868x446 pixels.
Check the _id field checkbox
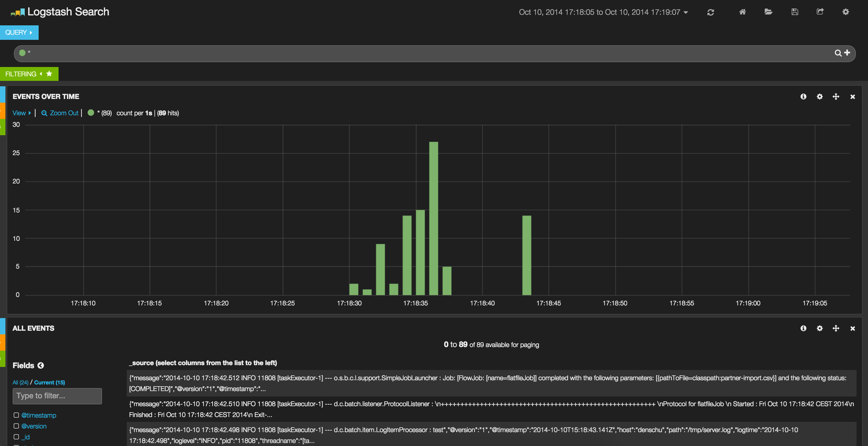click(16, 437)
